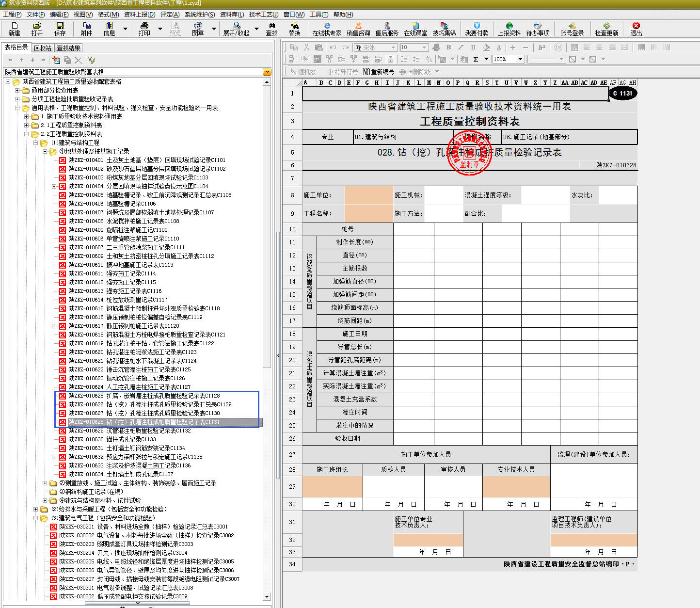Image resolution: width=700 pixels, height=608 pixels.
Task: Click the fill color bucket icon
Action: (x=486, y=47)
